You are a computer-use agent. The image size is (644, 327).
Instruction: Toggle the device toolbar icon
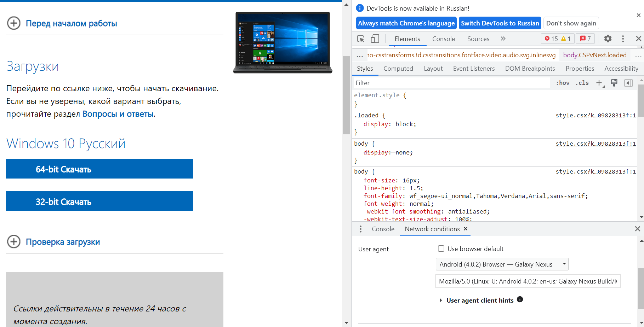click(x=375, y=39)
